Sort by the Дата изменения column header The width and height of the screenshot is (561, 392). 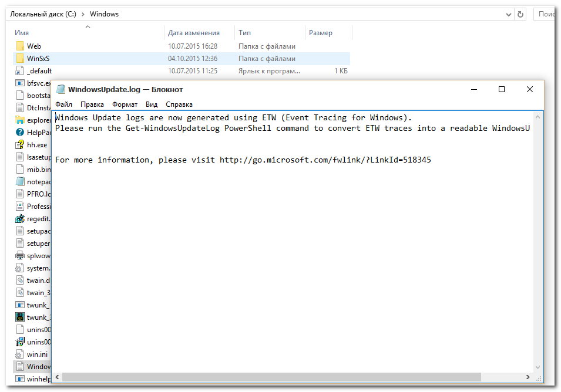tap(193, 33)
